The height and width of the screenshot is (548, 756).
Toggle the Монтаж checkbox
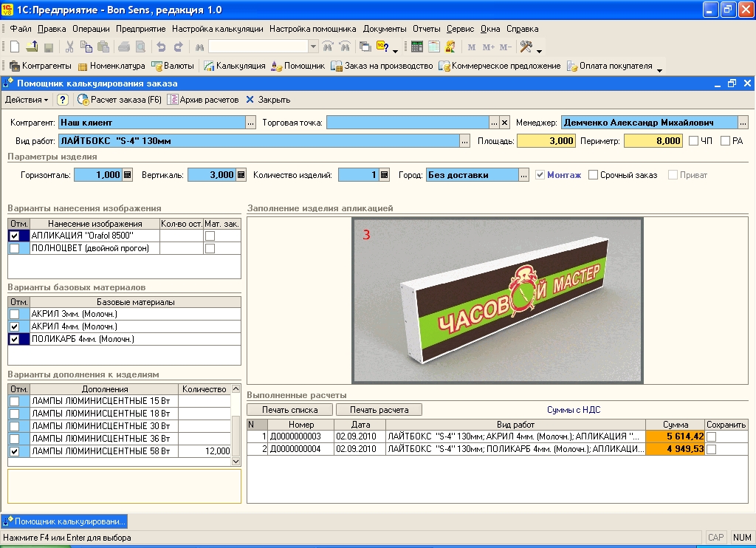pyautogui.click(x=540, y=175)
